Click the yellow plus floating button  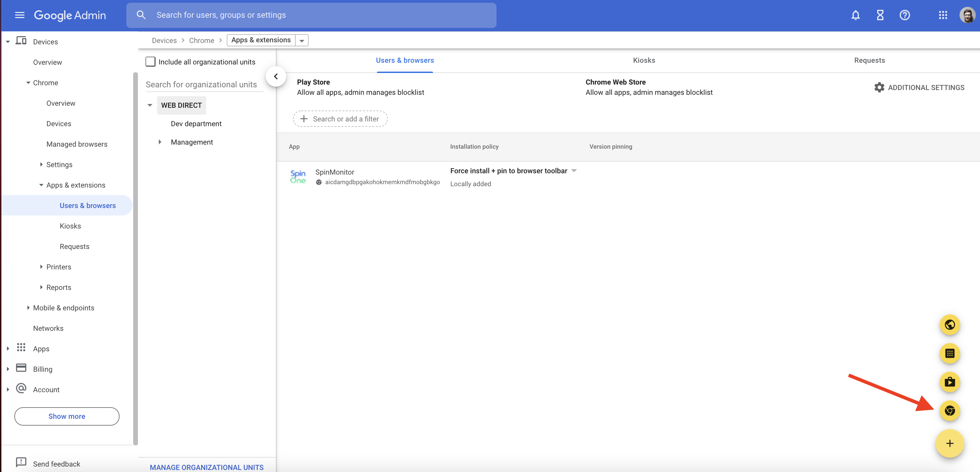(x=950, y=443)
